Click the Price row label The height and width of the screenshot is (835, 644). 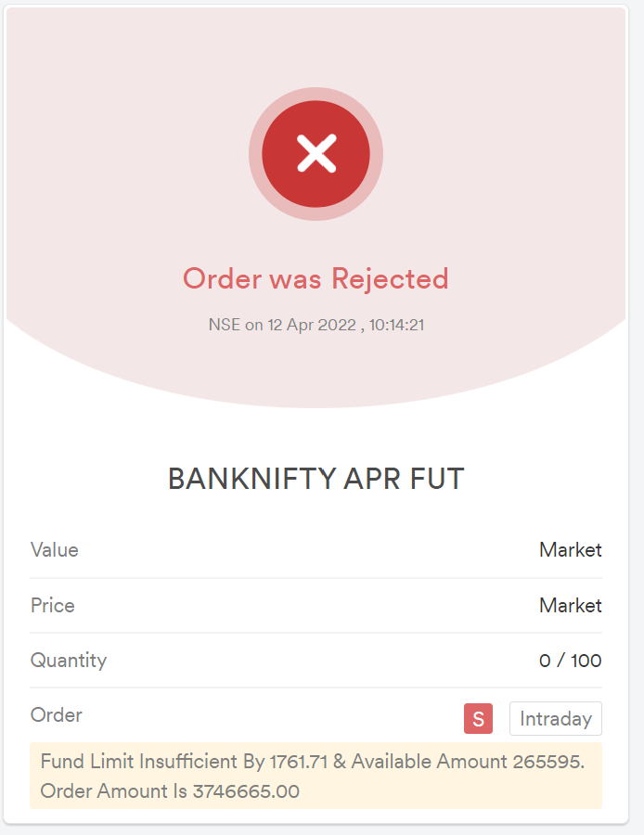[52, 605]
